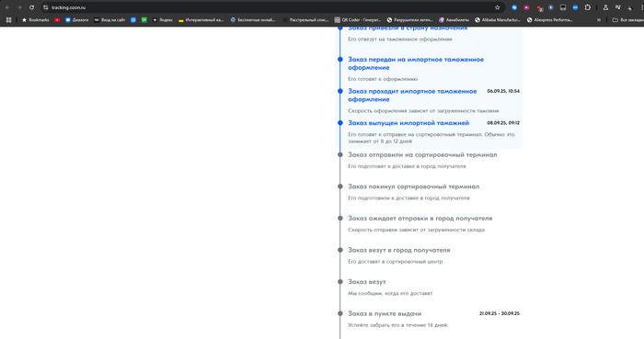644x339 pixels.
Task: Open the Bookmarks star shortcut
Action: (x=35, y=19)
